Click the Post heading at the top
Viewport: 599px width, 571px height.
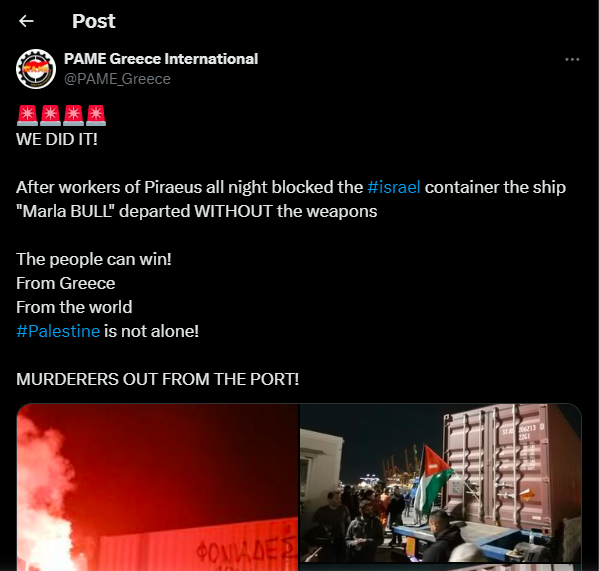click(x=94, y=21)
